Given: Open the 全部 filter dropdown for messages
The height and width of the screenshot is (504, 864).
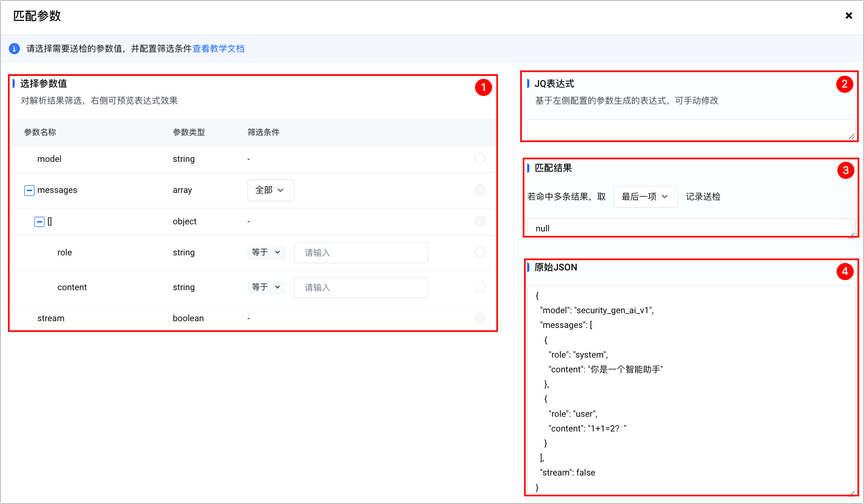Looking at the screenshot, I should tap(270, 190).
